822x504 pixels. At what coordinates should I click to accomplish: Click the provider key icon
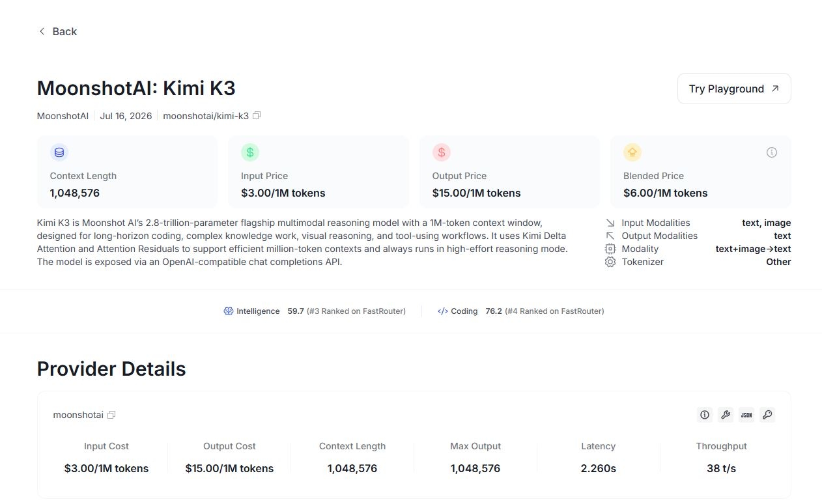point(767,415)
